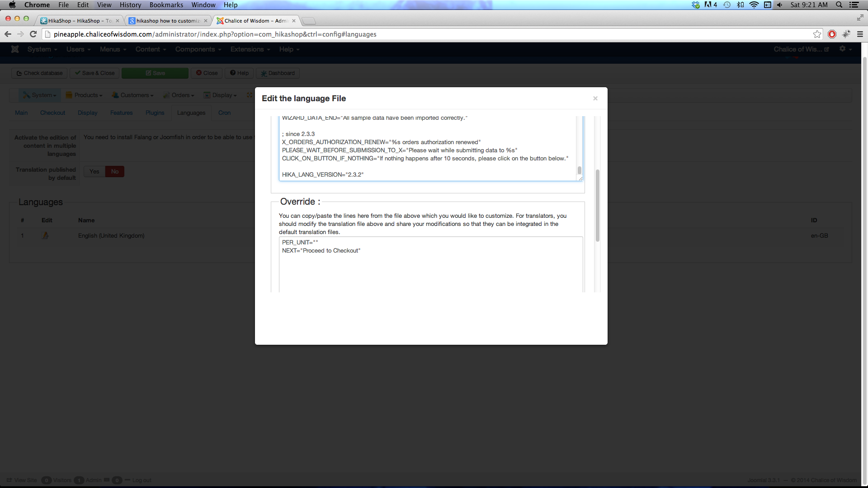Click into the Override text area

[430, 271]
